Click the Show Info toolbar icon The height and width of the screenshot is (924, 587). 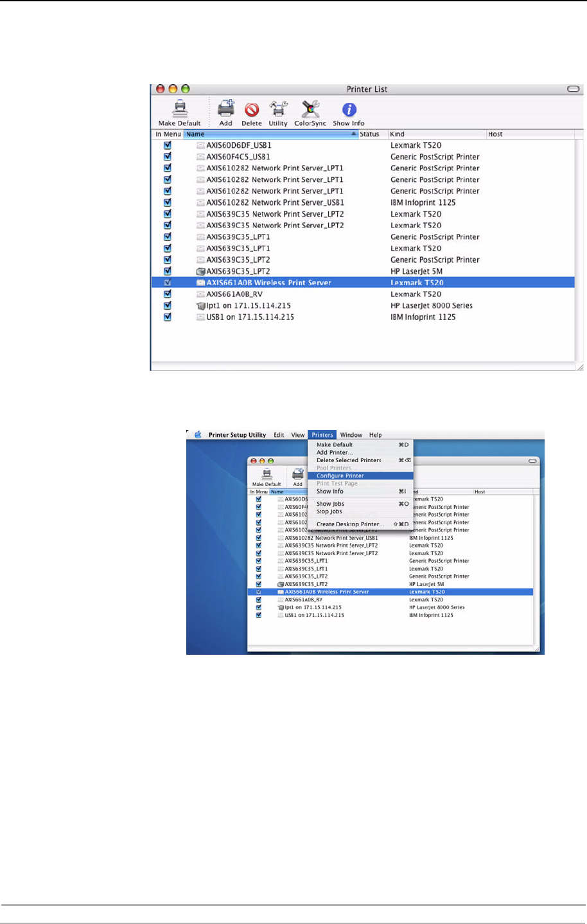(349, 109)
